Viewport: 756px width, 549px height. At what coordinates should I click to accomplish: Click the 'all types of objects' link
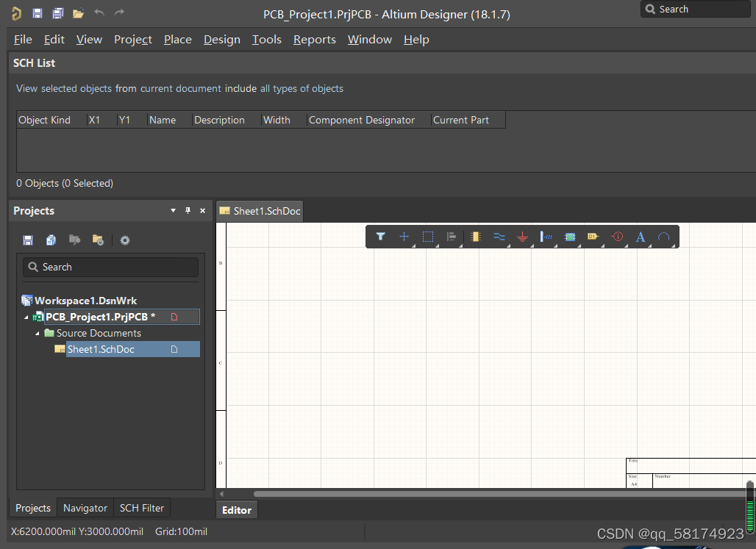click(302, 88)
